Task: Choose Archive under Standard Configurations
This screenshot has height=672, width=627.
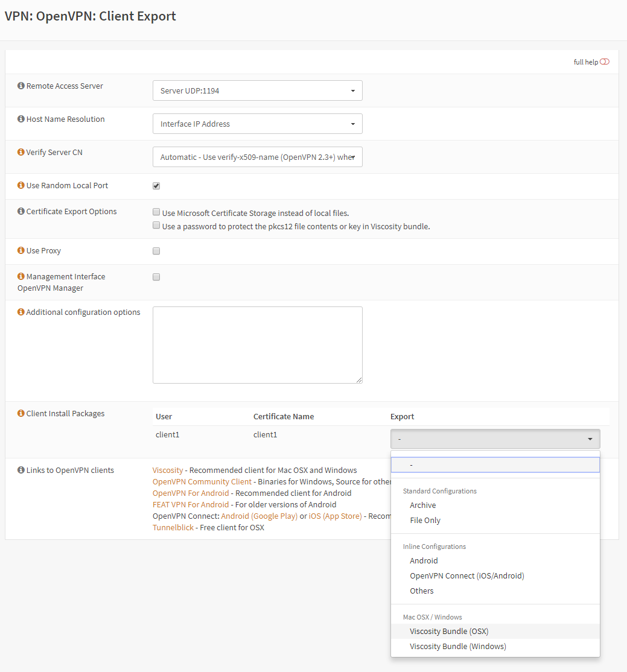Action: pyautogui.click(x=422, y=506)
